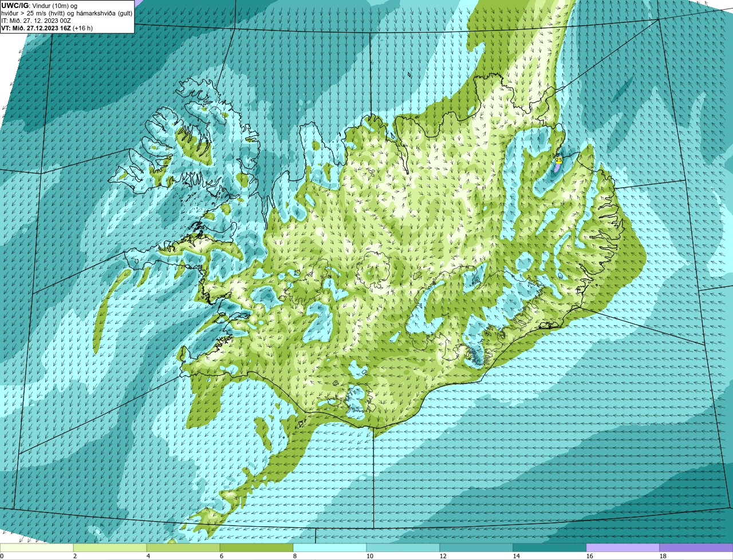Viewport: 733px width, 560px height.
Task: Click the scale label '14'
Action: tap(517, 556)
